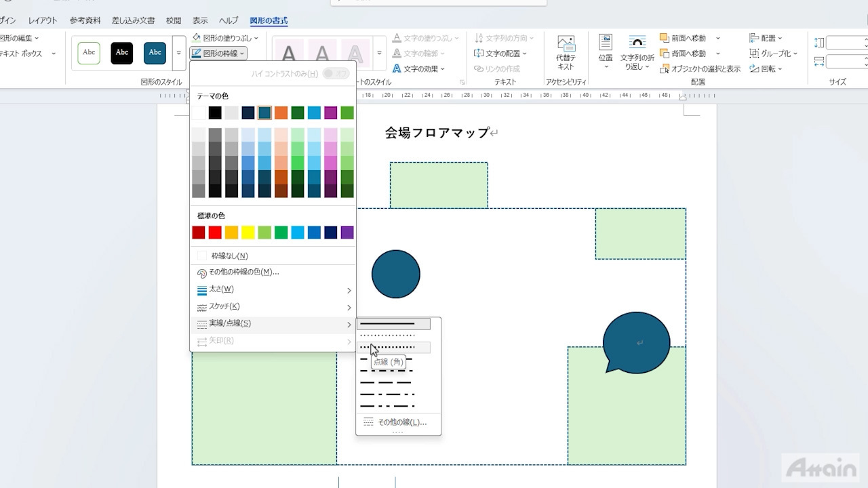Open the 配置 align menu
This screenshot has height=488, width=868.
click(766, 38)
